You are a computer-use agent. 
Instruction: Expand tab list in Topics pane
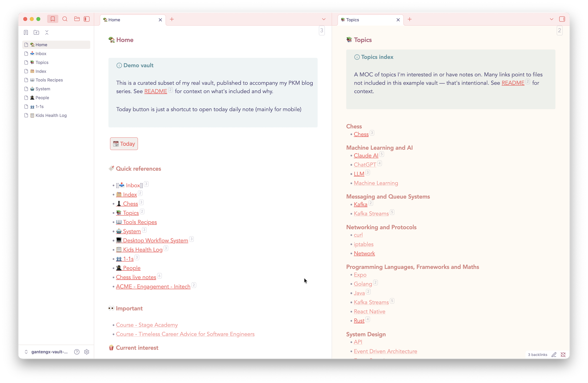click(x=551, y=19)
